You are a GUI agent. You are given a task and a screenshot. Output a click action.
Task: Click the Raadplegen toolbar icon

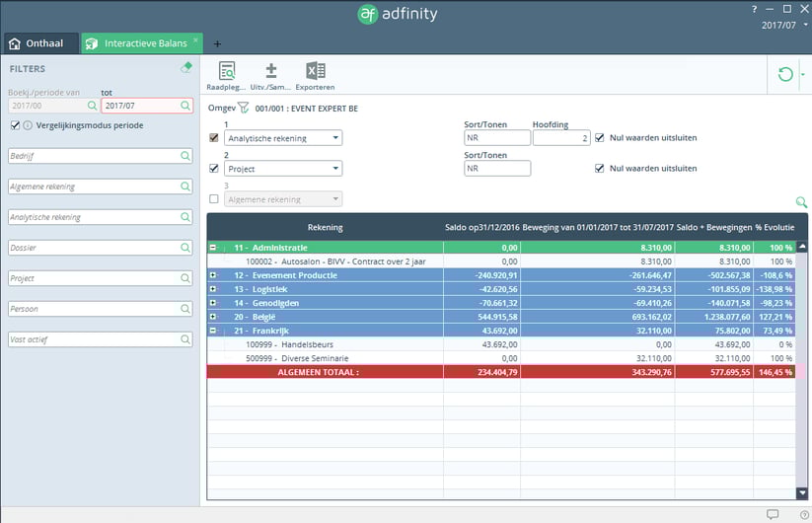click(227, 72)
